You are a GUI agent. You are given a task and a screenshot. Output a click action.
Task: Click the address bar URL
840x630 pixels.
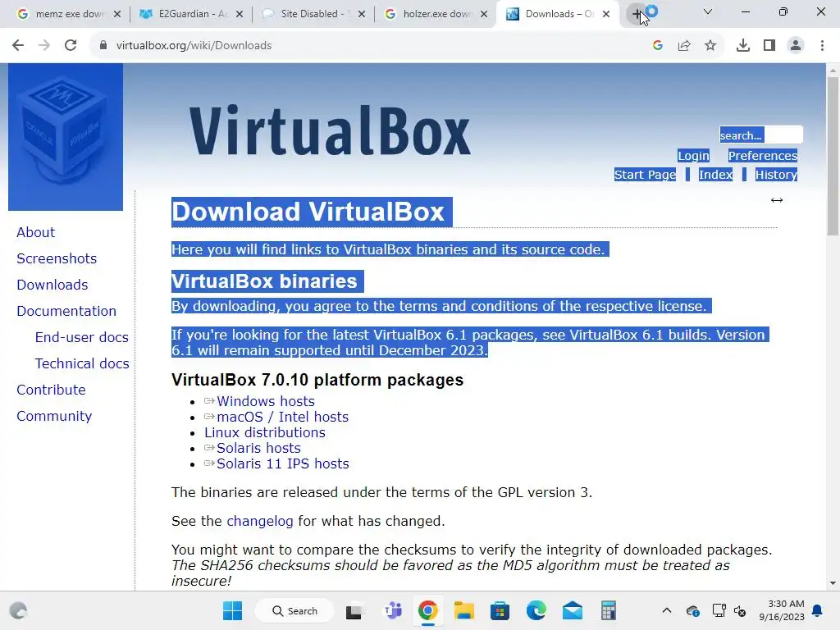194,46
